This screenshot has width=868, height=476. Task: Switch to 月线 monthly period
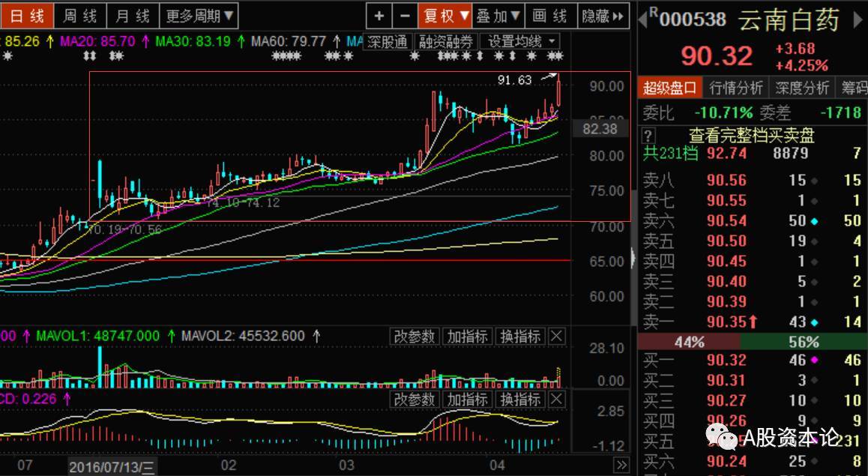pyautogui.click(x=133, y=16)
